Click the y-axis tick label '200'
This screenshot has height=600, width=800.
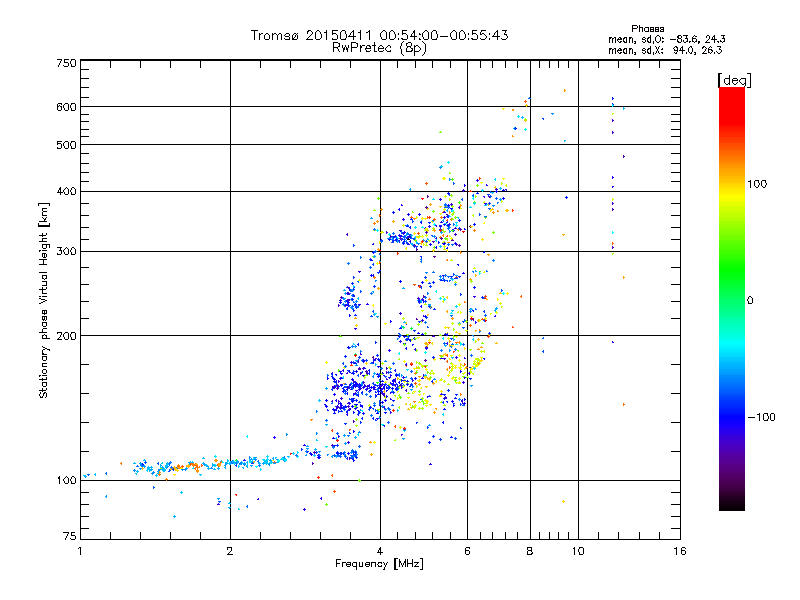point(66,336)
